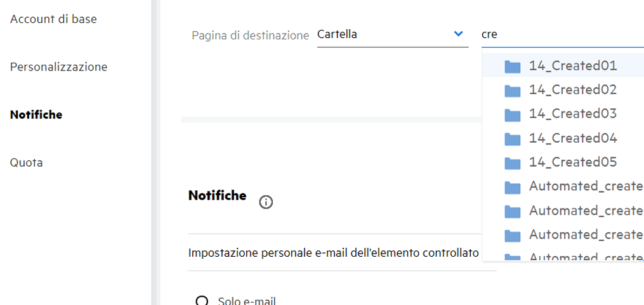Select the Solo e-mail radio button
644x305 pixels.
[x=202, y=301]
